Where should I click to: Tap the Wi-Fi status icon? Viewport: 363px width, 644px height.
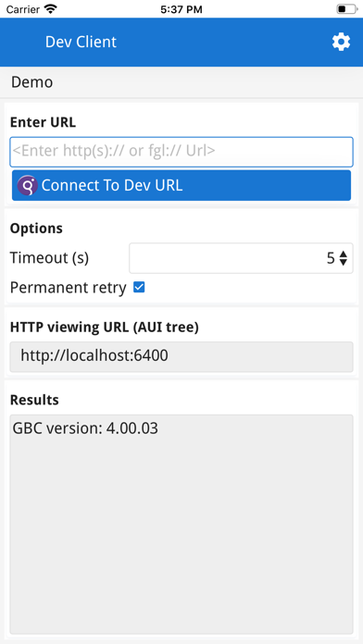click(51, 9)
